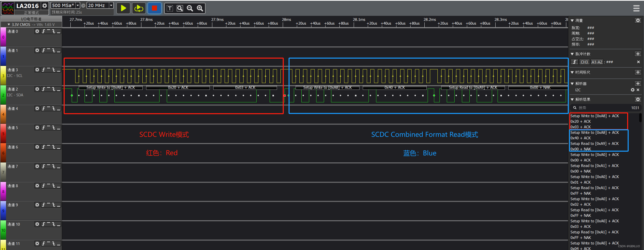Focus the 搜索 results search field

(x=606, y=108)
